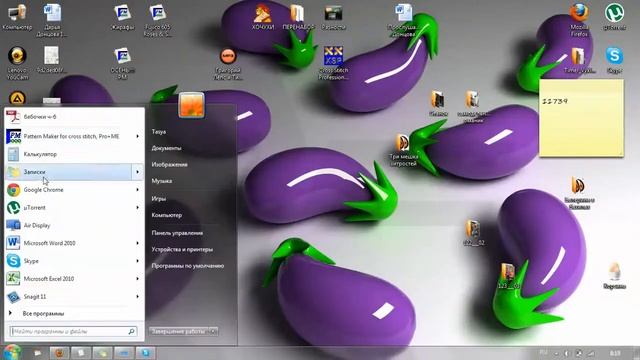640x360 pixels.
Task: Launch Калькулятор from Start menu
Action: (74, 154)
